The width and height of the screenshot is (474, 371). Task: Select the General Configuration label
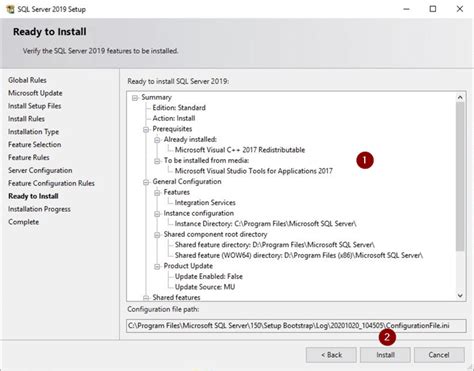[x=187, y=182]
